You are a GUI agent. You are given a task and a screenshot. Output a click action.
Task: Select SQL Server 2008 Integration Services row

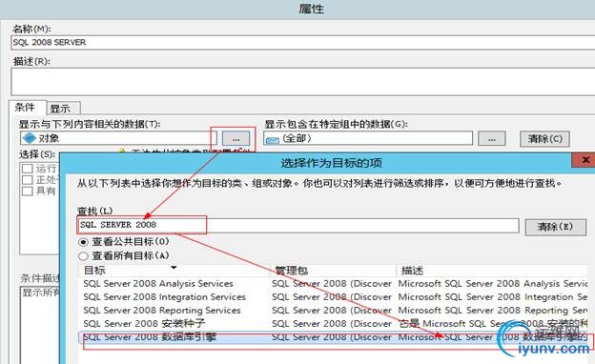334,297
